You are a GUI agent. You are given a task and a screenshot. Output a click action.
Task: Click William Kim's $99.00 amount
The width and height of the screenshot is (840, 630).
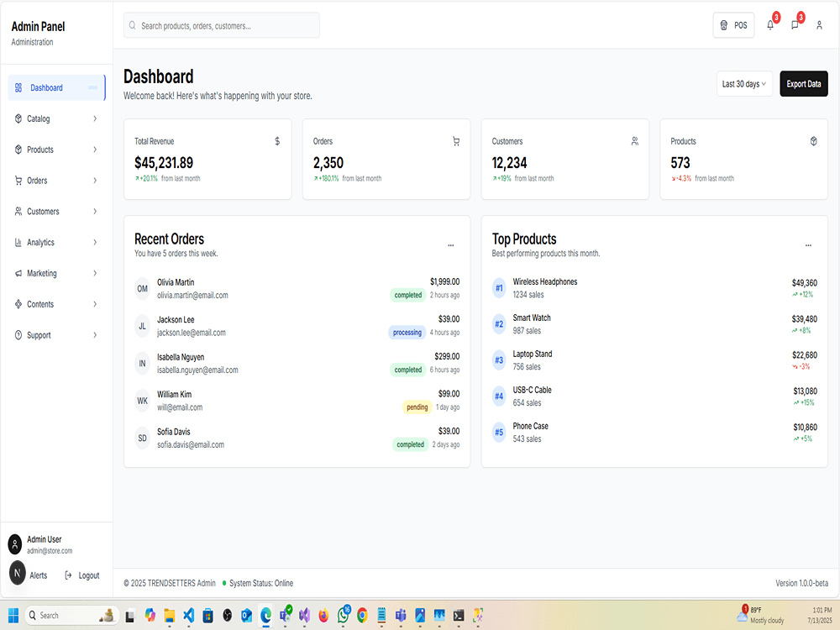point(449,394)
